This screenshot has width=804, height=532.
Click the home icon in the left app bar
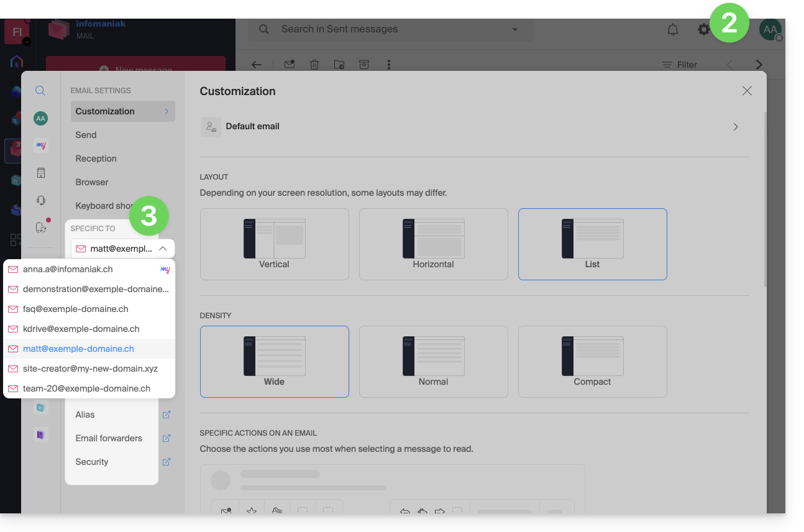coord(17,62)
